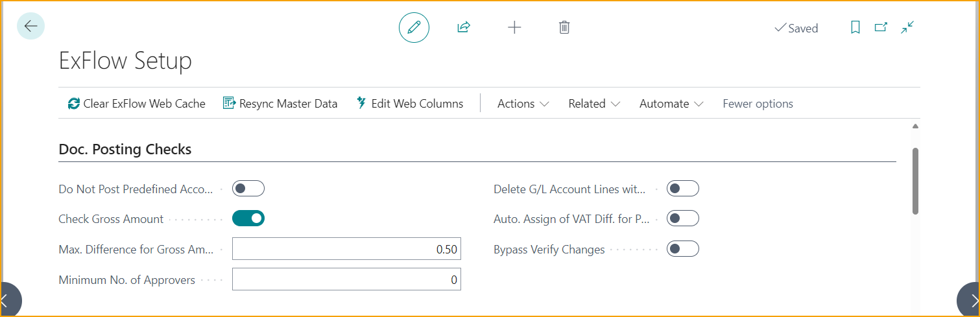The image size is (980, 317).
Task: Click the vertical scrollbar thumb
Action: pyautogui.click(x=915, y=181)
